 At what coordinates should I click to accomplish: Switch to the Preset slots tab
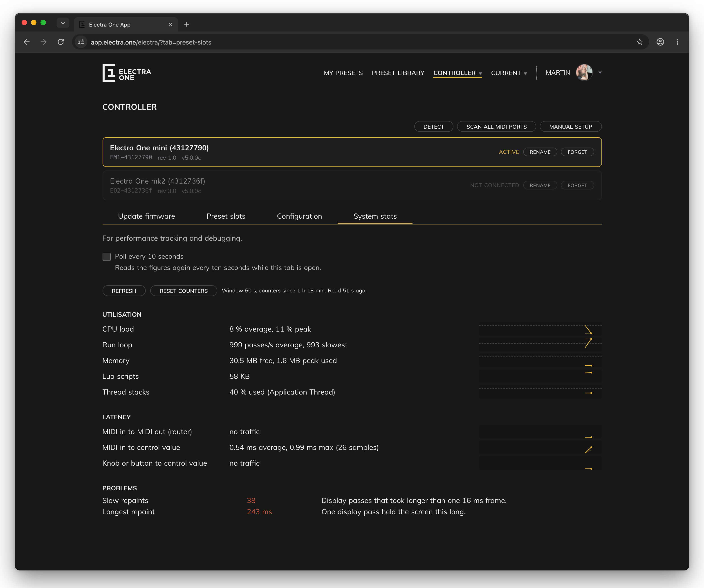pyautogui.click(x=226, y=216)
